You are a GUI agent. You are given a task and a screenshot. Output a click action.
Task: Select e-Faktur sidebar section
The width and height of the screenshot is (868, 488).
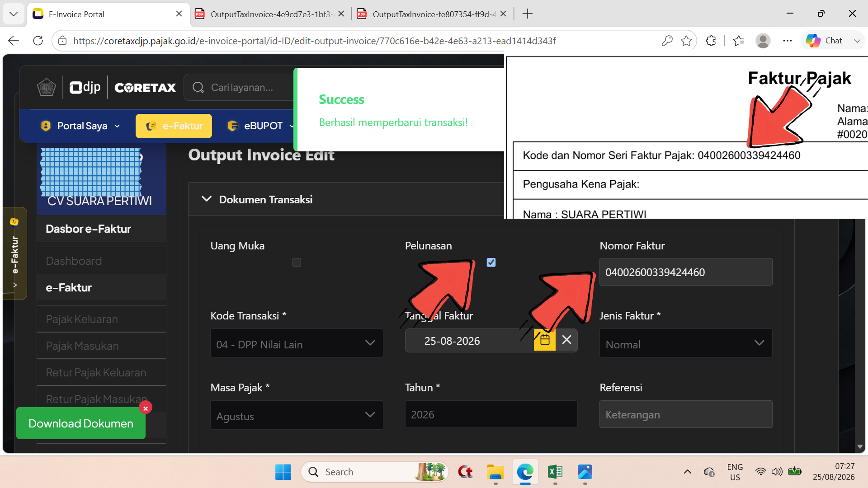(x=69, y=287)
